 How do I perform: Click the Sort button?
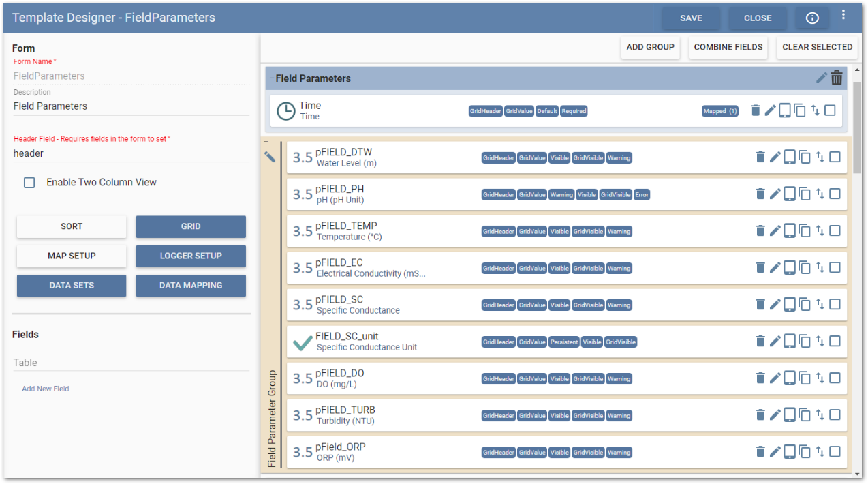72,226
